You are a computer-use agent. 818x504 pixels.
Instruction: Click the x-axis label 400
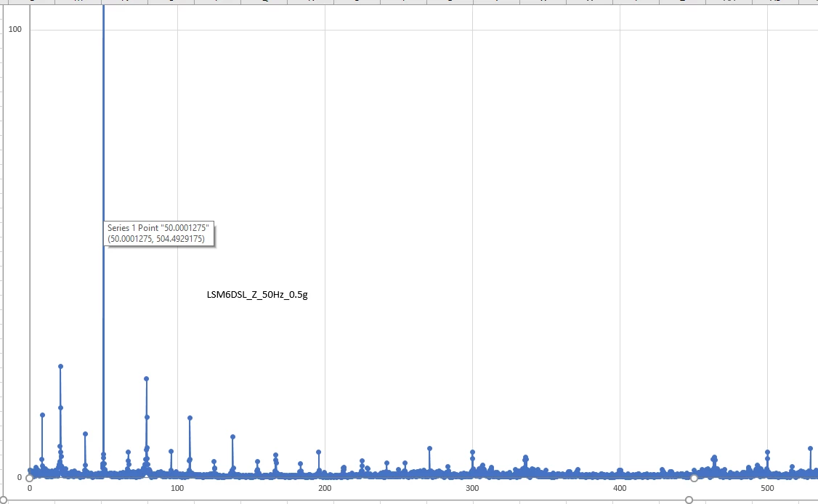(x=620, y=488)
